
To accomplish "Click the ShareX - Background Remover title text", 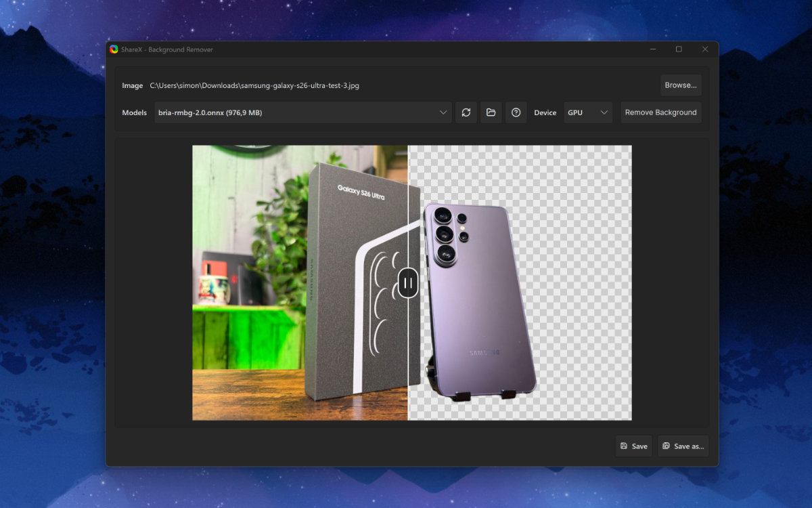I will coord(167,49).
